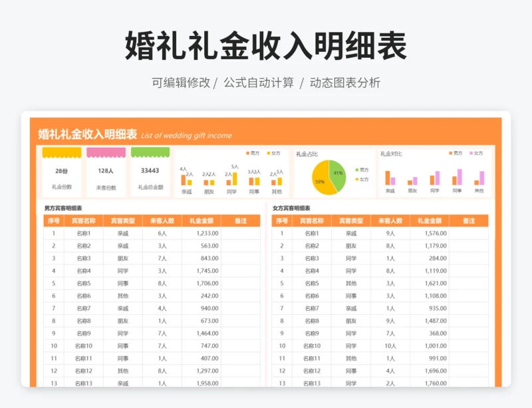Screen dimensions: 532x408
Task: Click the 动态图表分析 tagline text
Action: (x=344, y=83)
